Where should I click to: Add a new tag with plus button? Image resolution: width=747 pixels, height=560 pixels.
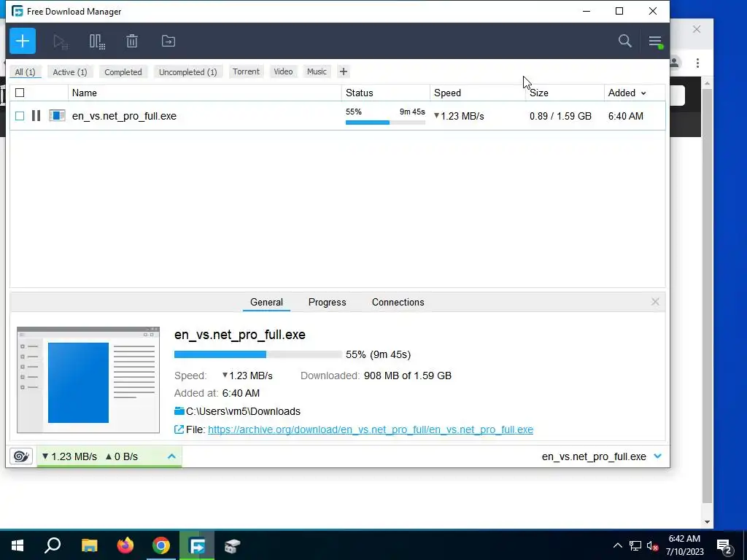[344, 71]
